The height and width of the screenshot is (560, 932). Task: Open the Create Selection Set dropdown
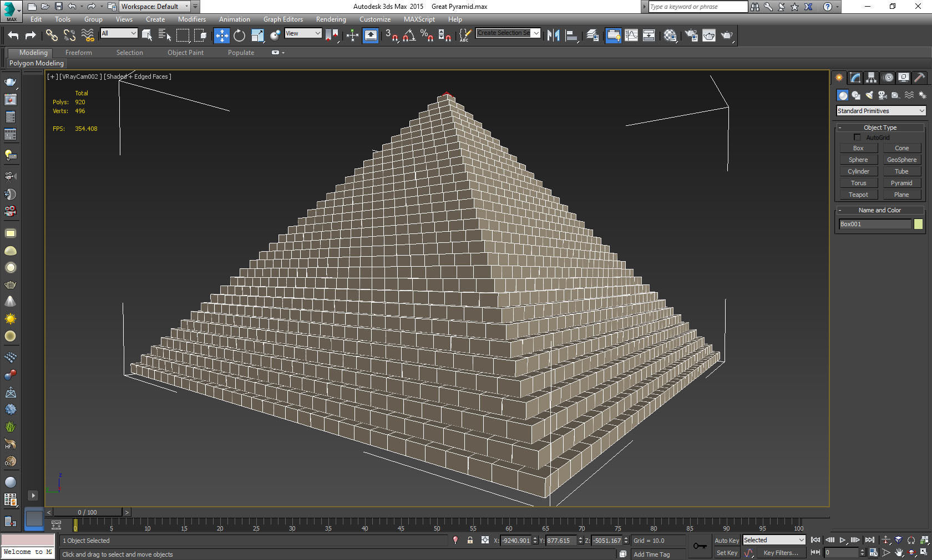pos(508,33)
